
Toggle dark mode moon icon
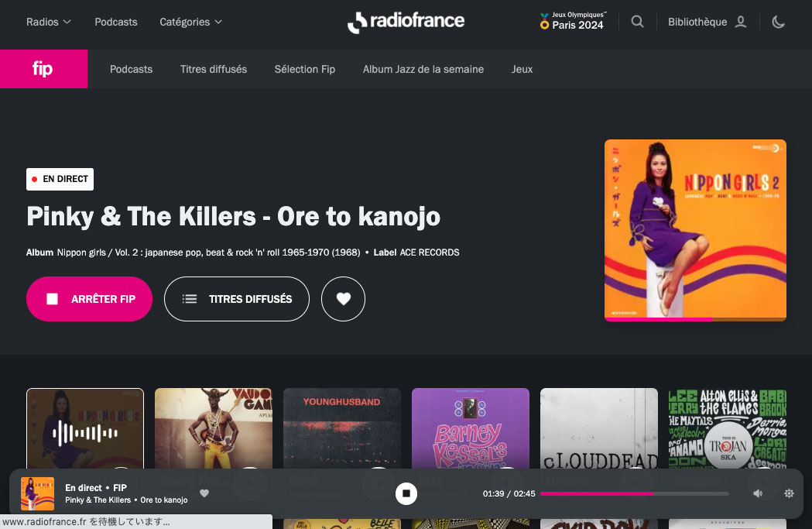pyautogui.click(x=778, y=22)
